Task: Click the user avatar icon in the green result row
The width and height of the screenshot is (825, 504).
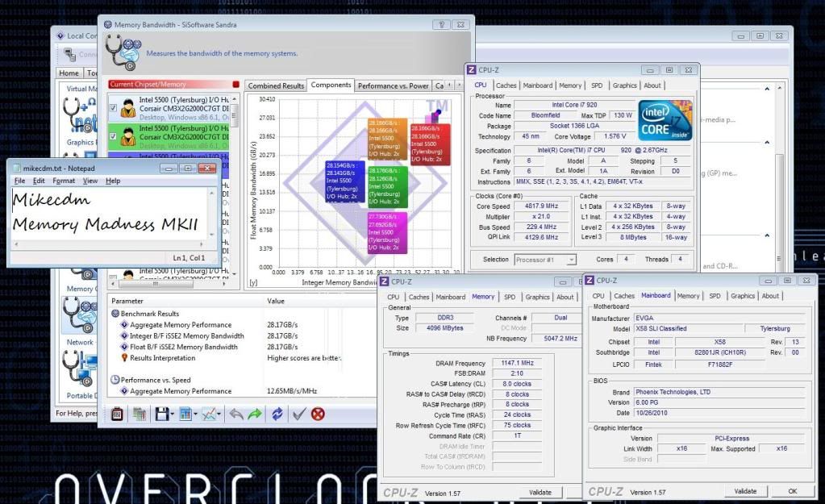Action: coord(128,136)
